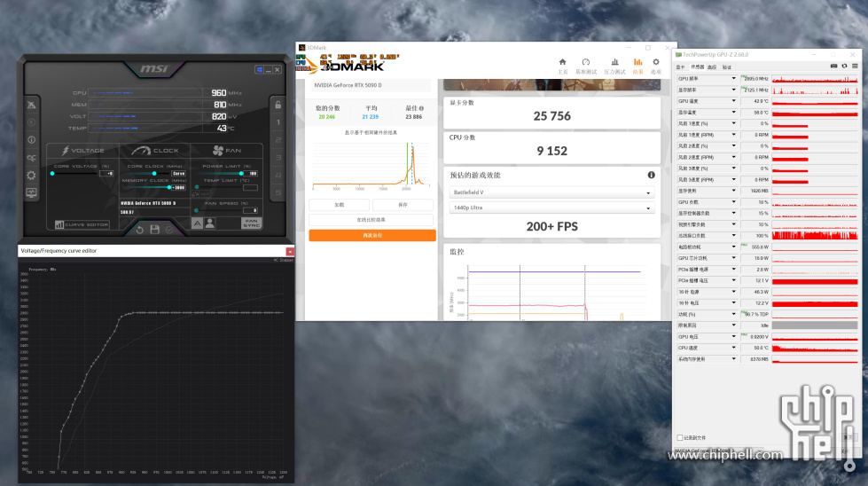Adjust the Memory Clock slider handle
The height and width of the screenshot is (486, 868).
pyautogui.click(x=169, y=188)
